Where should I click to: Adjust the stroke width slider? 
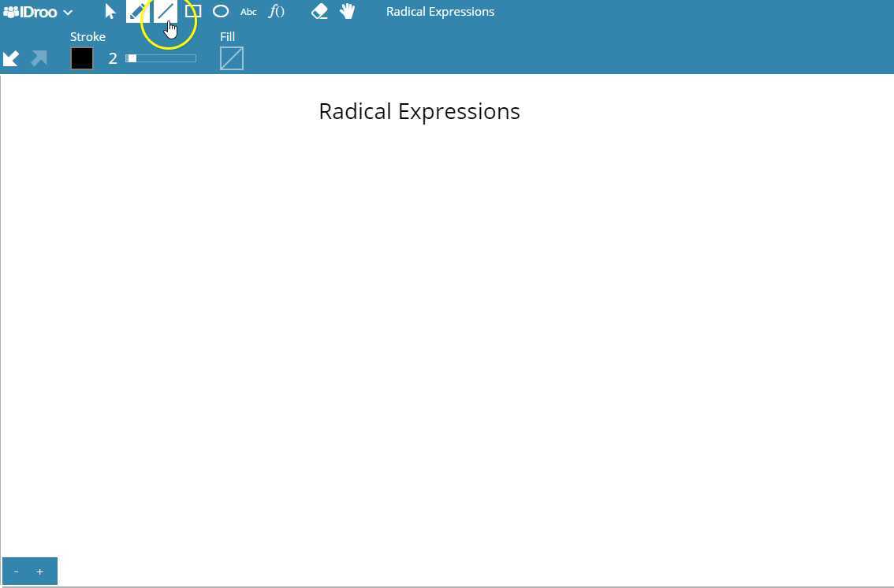click(x=160, y=58)
